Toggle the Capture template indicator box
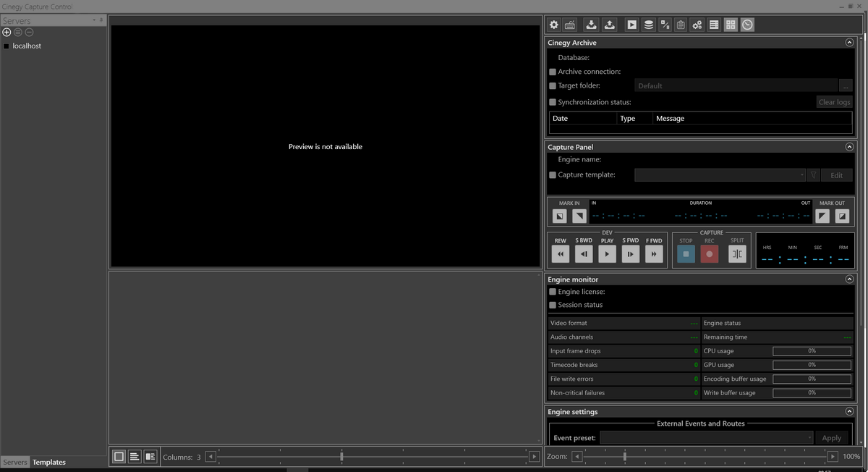The width and height of the screenshot is (868, 472). (553, 175)
